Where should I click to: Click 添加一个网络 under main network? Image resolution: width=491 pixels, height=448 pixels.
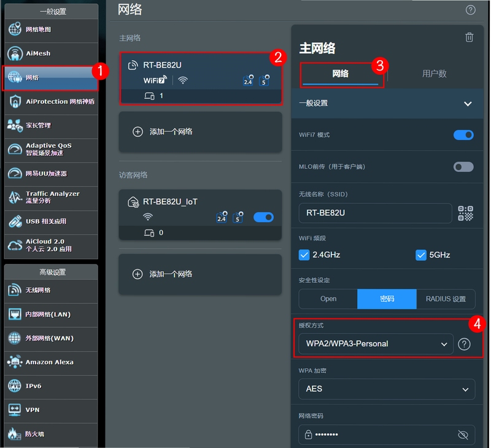200,132
